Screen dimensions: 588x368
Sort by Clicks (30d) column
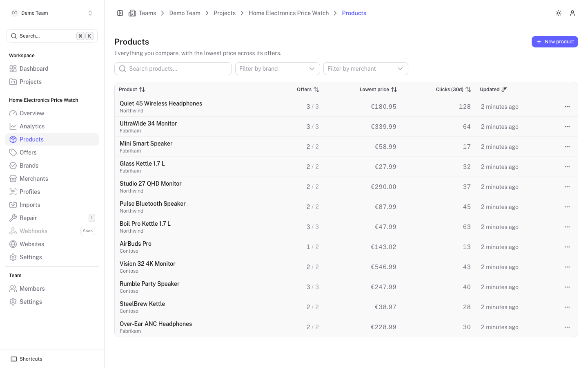click(x=453, y=90)
